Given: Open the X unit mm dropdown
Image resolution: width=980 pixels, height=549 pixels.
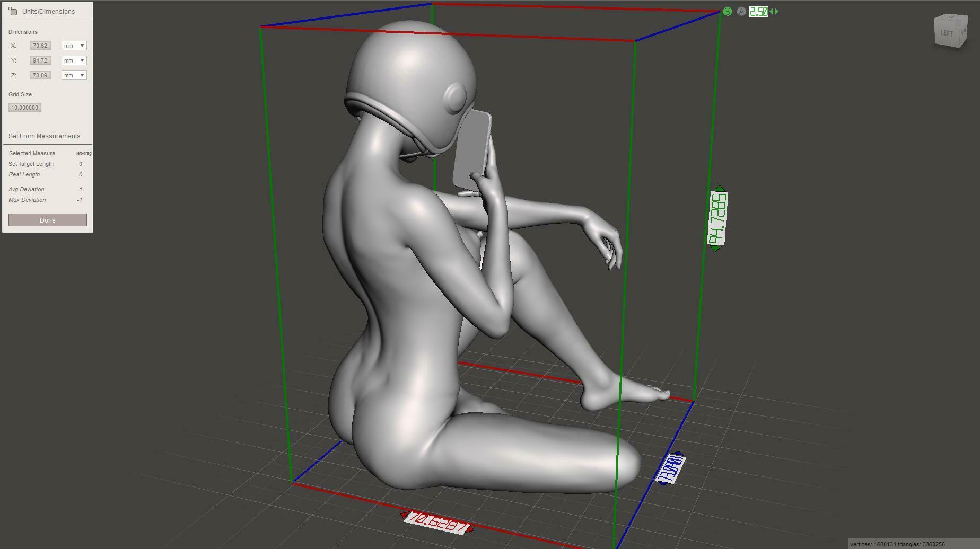Looking at the screenshot, I should [74, 46].
